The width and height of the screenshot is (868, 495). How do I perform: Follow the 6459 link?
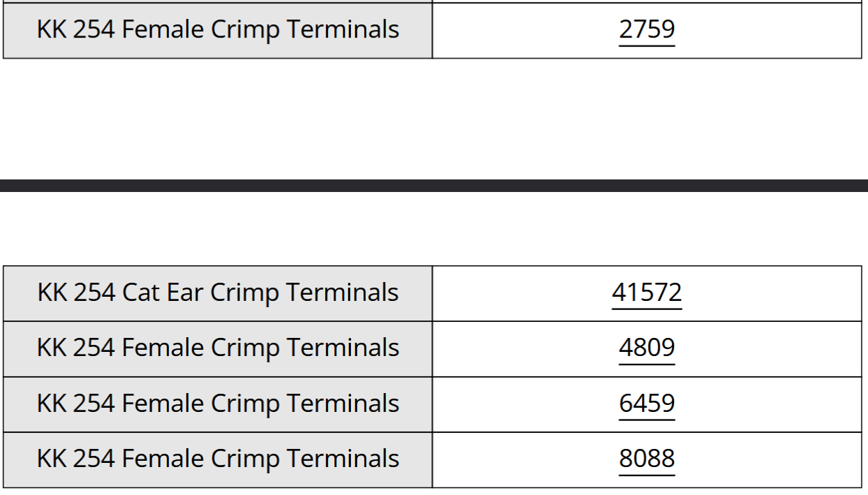[x=647, y=404]
